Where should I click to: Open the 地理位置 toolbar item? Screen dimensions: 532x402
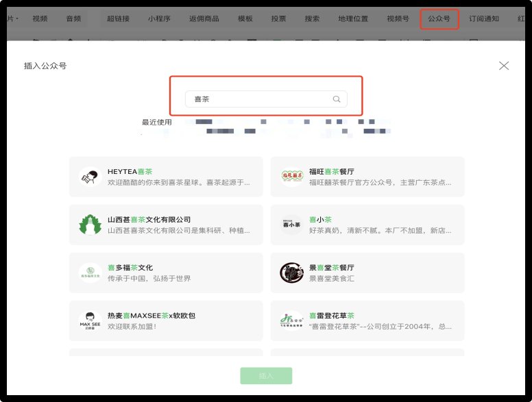coord(353,18)
